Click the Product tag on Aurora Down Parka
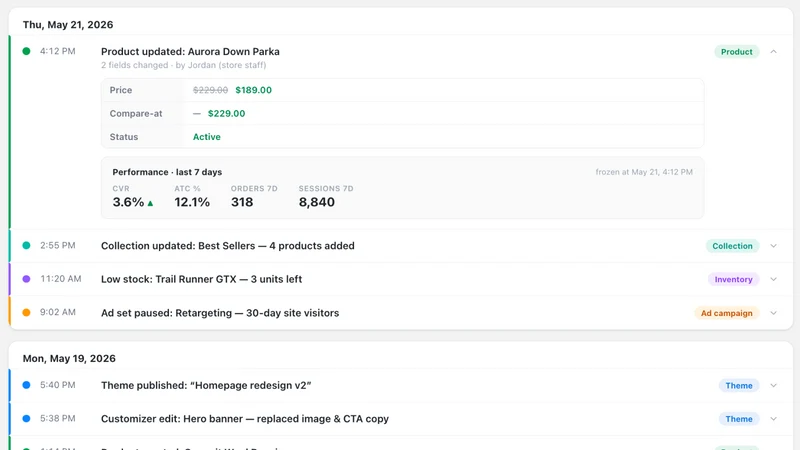 click(x=736, y=52)
